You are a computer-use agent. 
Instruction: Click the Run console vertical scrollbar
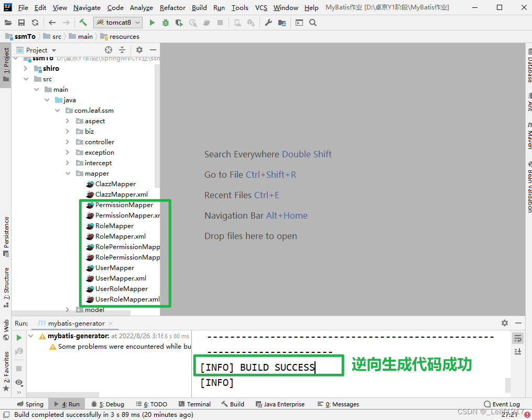[x=507, y=385]
